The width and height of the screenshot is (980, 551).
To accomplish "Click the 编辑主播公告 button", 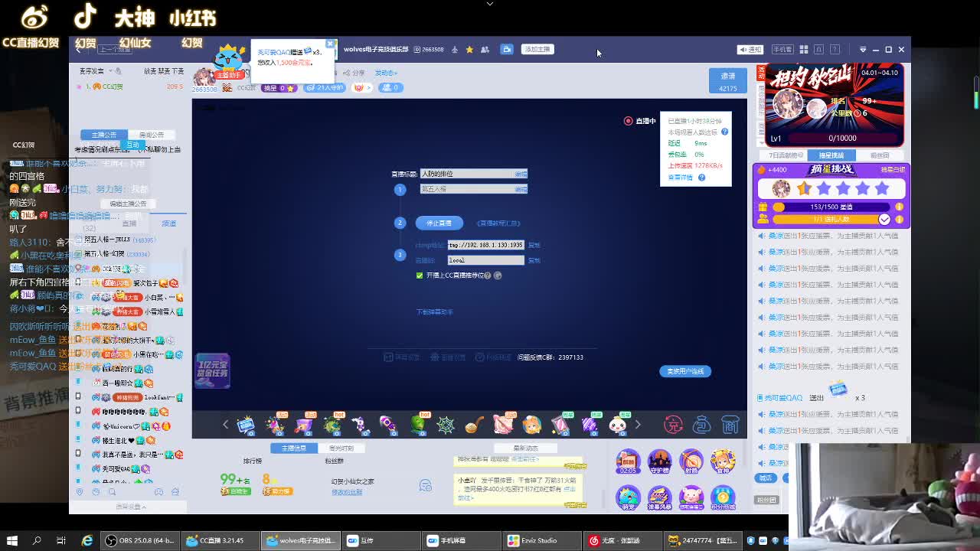I will [128, 204].
